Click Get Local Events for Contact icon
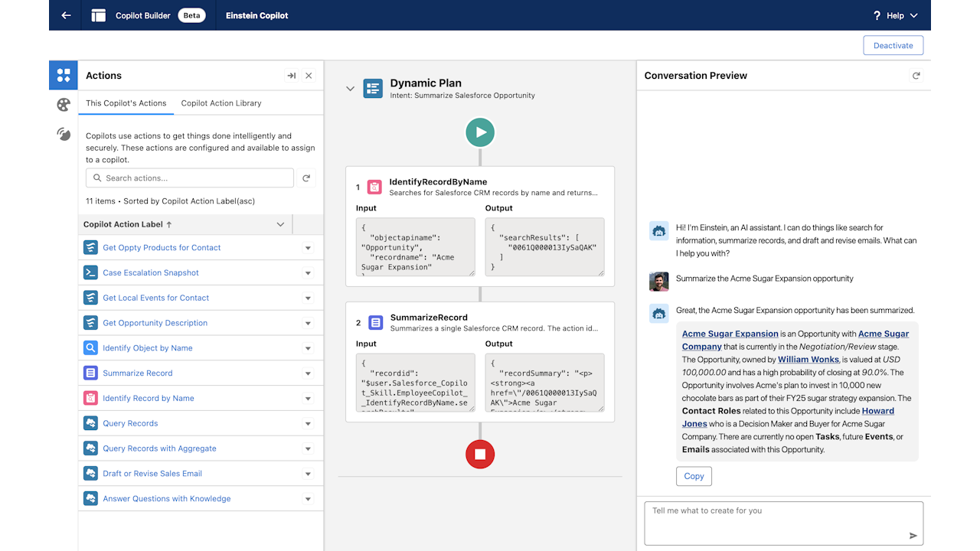Screen dimensions: 980x551 tap(90, 298)
